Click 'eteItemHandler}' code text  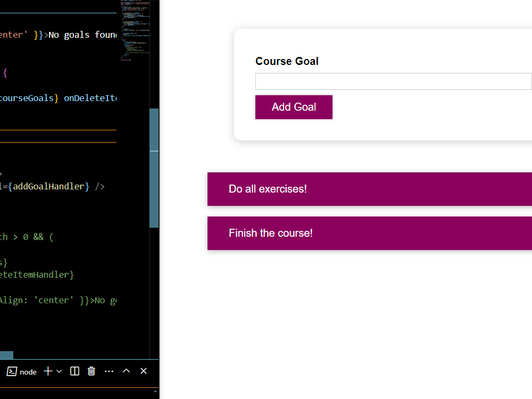pos(37,275)
